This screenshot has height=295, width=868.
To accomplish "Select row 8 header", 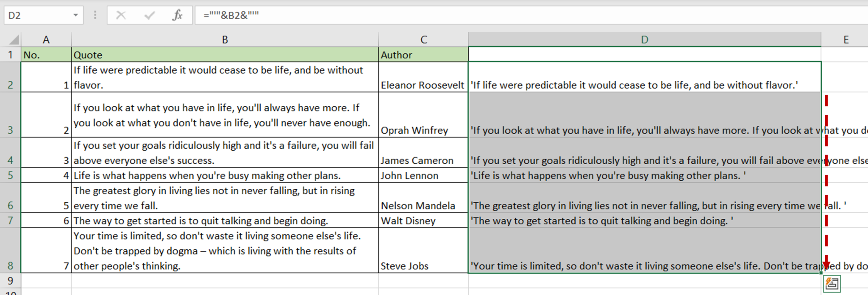I will (x=11, y=251).
